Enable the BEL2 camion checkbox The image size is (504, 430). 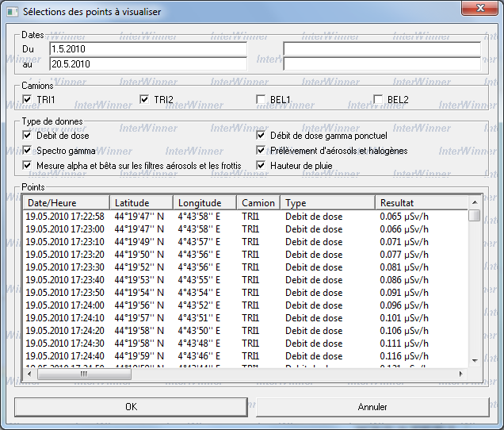point(379,99)
